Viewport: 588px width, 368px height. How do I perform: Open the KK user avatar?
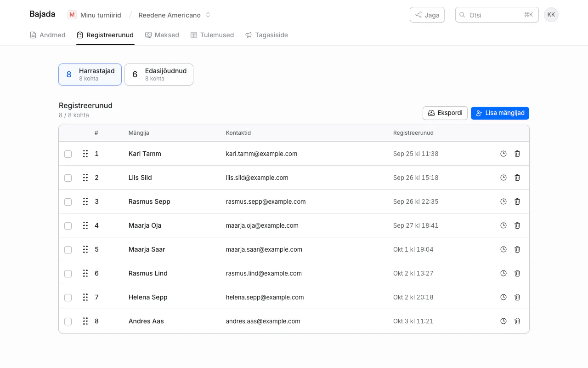551,15
